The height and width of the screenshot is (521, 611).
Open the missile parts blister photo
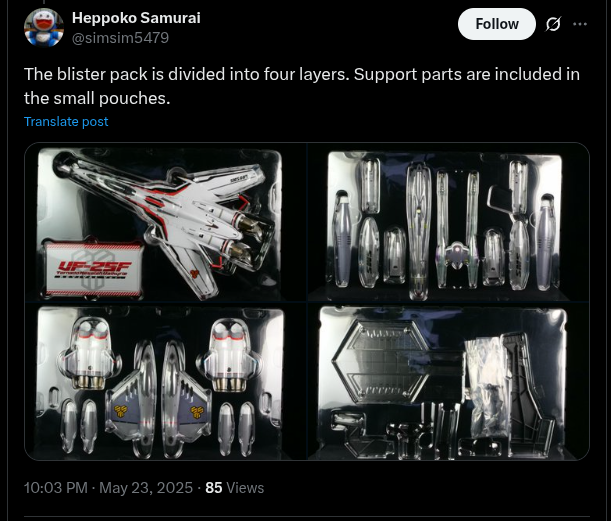[449, 222]
